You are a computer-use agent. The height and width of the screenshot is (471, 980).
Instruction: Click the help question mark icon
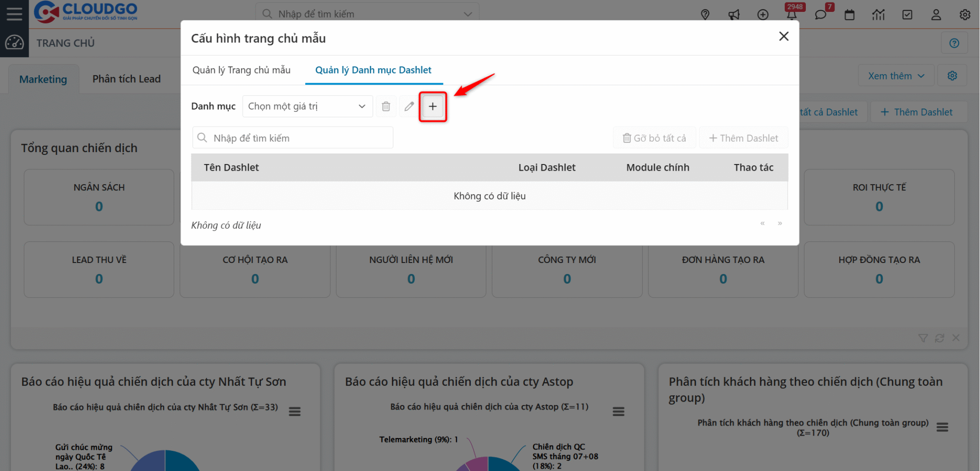tap(954, 43)
